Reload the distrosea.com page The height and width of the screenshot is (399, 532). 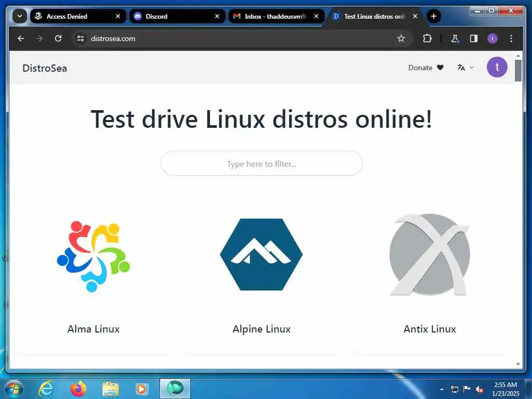[x=58, y=38]
